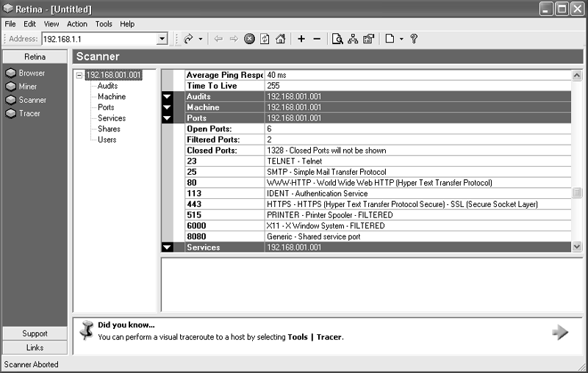Select Shares in the host tree
The width and height of the screenshot is (588, 373).
tap(109, 128)
